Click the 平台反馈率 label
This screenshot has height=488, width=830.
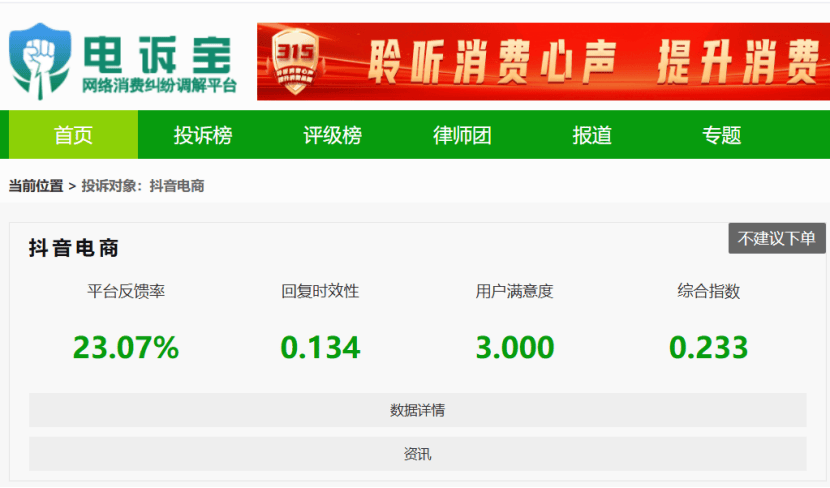click(x=126, y=291)
